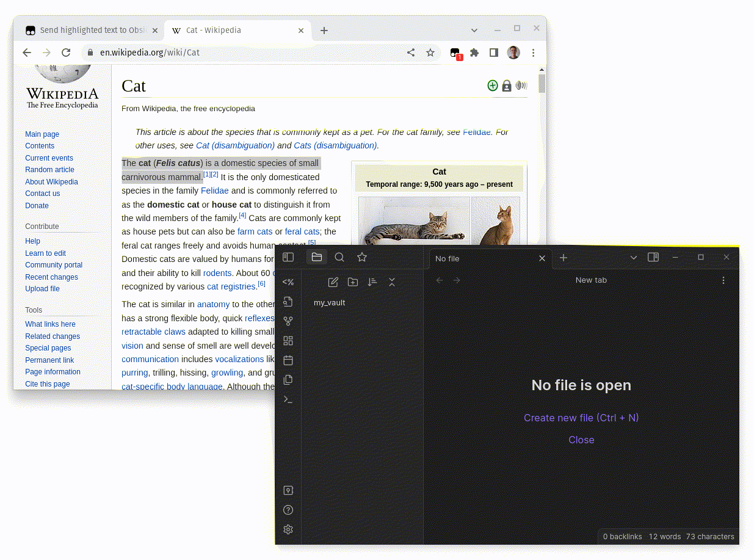The height and width of the screenshot is (560, 754).
Task: Click 'Random article' in Wikipedia sidebar
Action: tap(49, 170)
